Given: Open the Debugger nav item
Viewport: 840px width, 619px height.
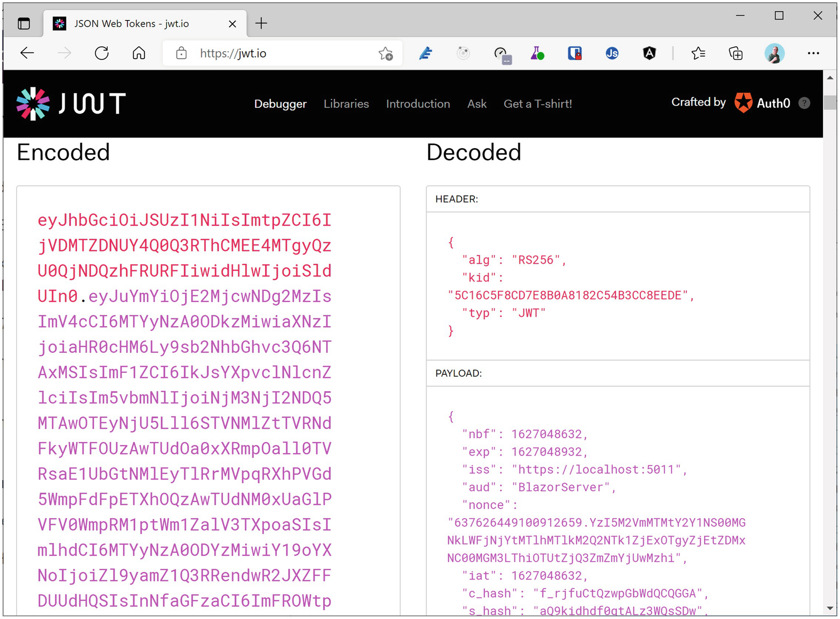Looking at the screenshot, I should click(x=280, y=104).
